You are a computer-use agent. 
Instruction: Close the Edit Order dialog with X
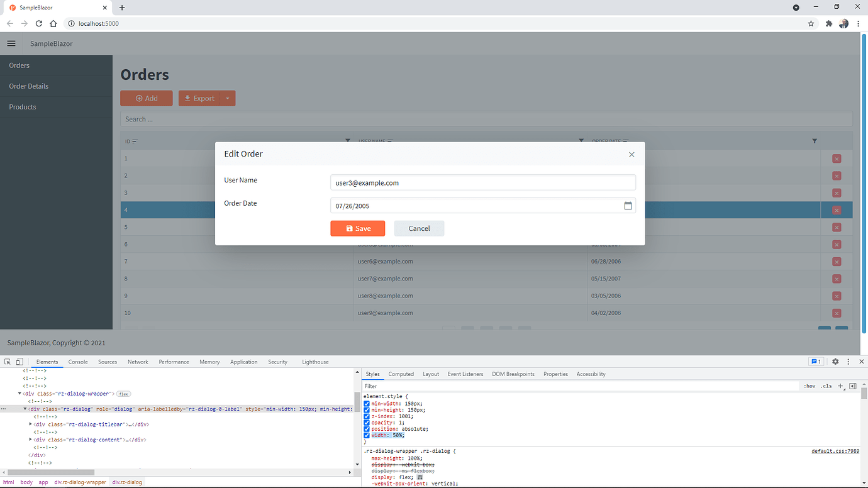(x=632, y=155)
